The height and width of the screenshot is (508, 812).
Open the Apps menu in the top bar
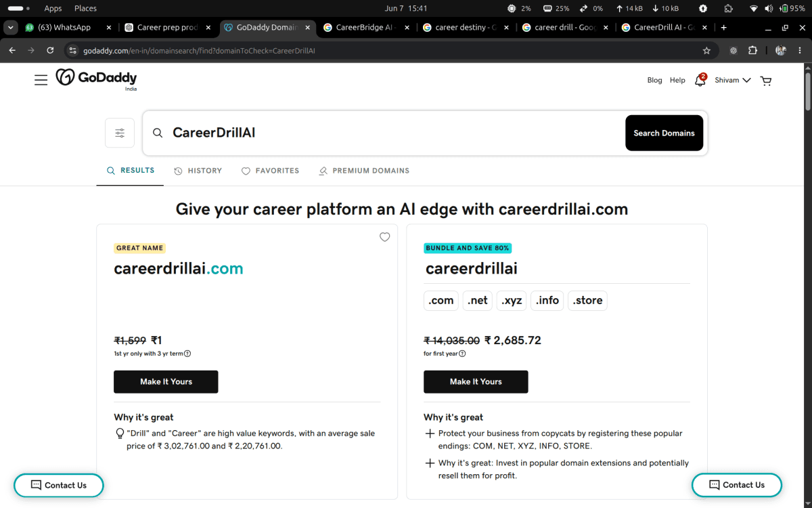[x=53, y=8]
